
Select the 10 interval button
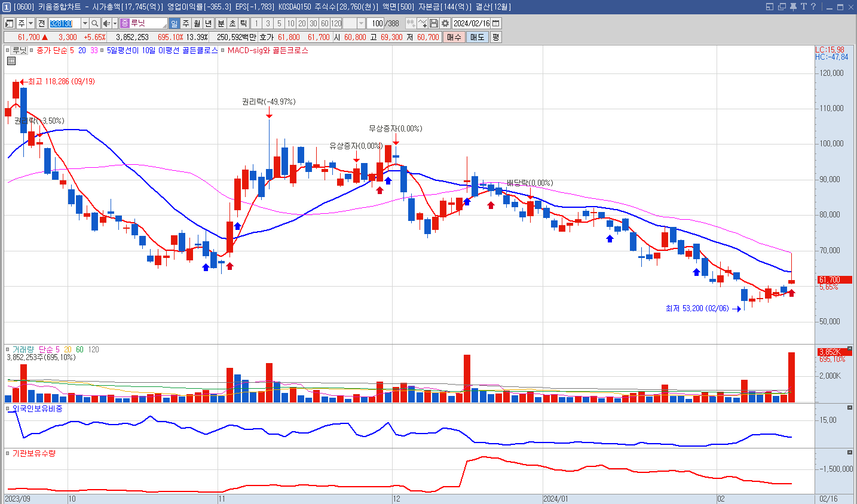290,23
